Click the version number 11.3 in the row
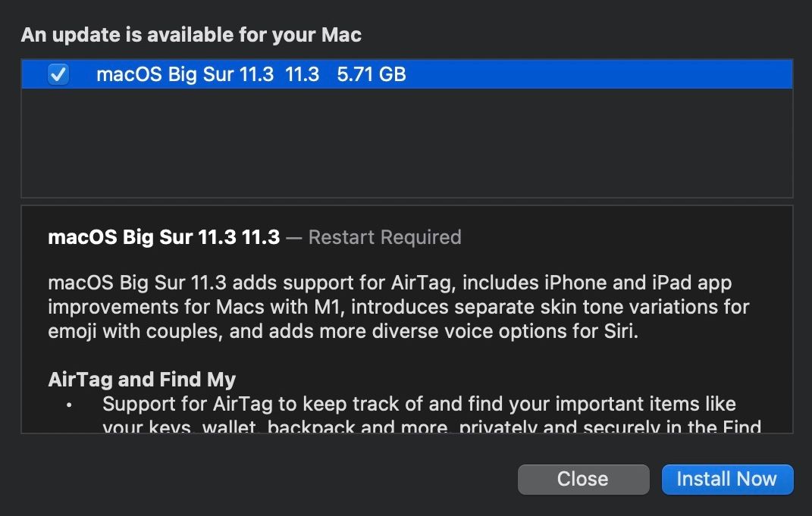Screen dimensions: 812x516 tap(303, 74)
